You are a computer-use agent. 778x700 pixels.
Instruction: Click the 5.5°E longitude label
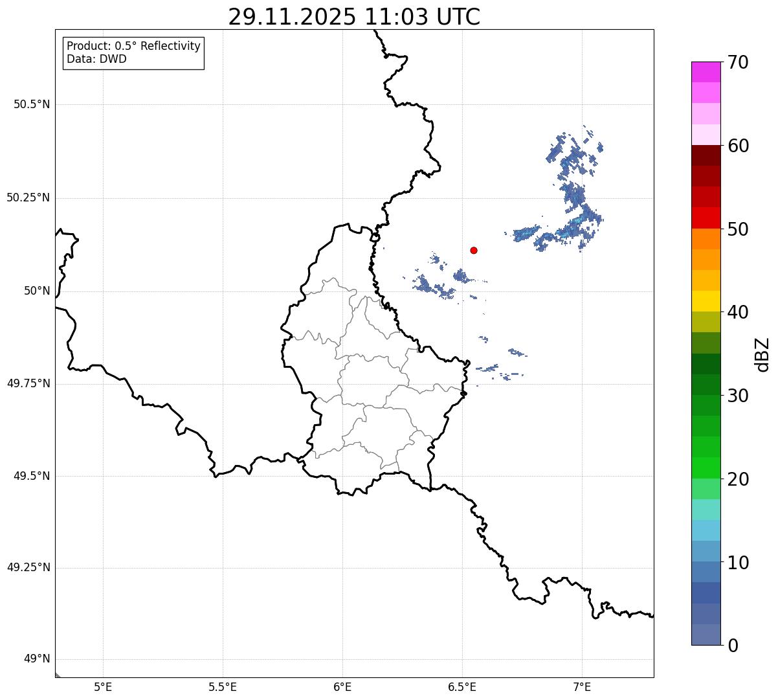click(223, 687)
